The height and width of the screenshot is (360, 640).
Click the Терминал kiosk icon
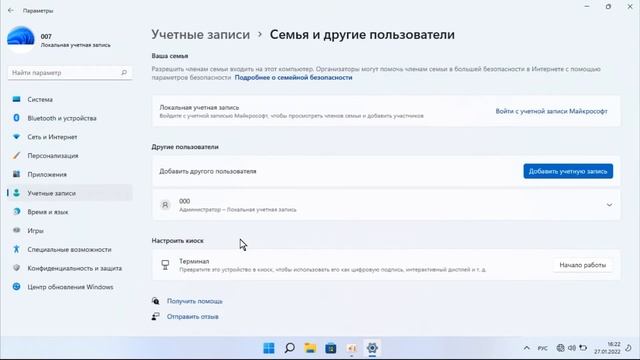click(165, 265)
